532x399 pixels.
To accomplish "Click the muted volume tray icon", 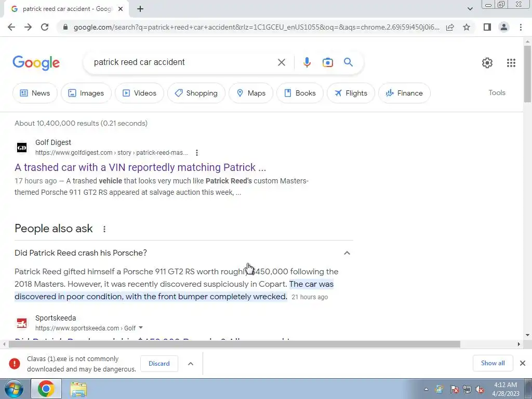I will point(480,390).
